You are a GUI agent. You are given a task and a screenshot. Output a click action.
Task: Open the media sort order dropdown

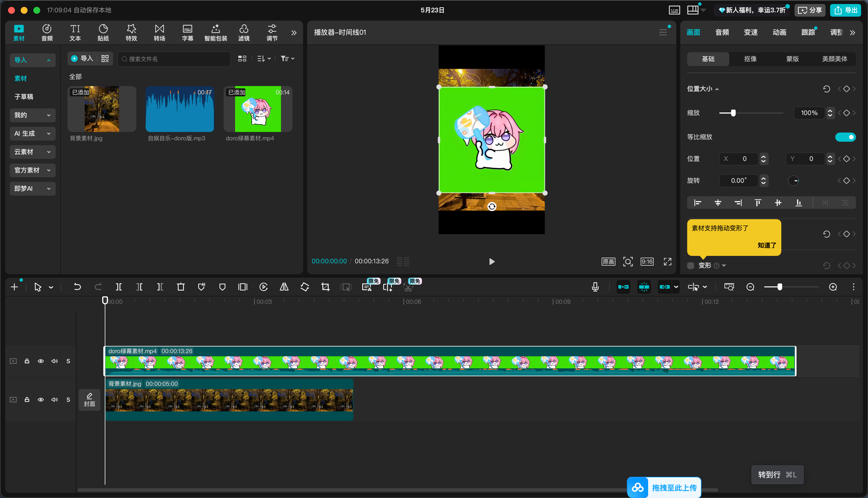click(x=264, y=59)
